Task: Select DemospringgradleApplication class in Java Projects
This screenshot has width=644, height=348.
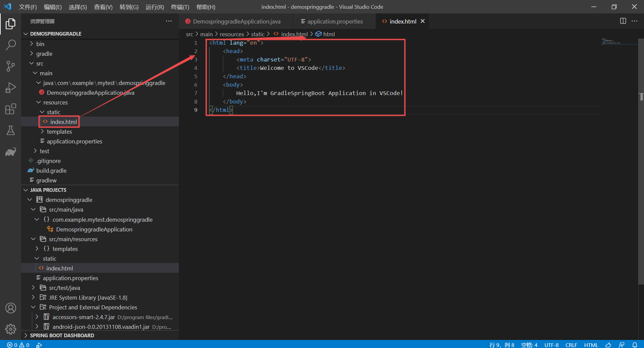Action: [100, 229]
